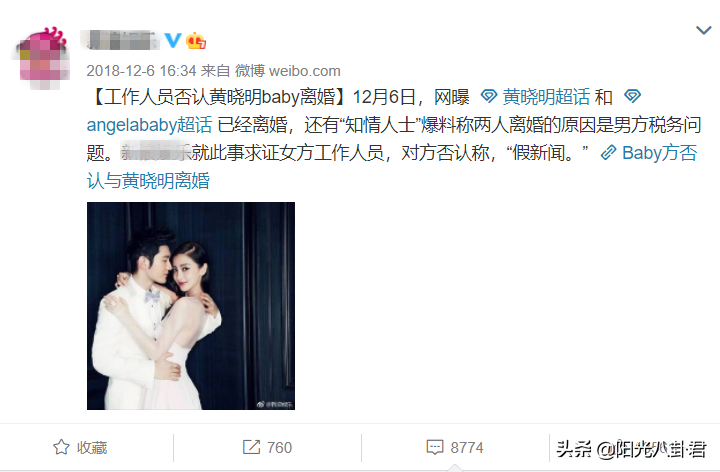Click the star favorite icon
This screenshot has width=720, height=472.
[x=61, y=447]
